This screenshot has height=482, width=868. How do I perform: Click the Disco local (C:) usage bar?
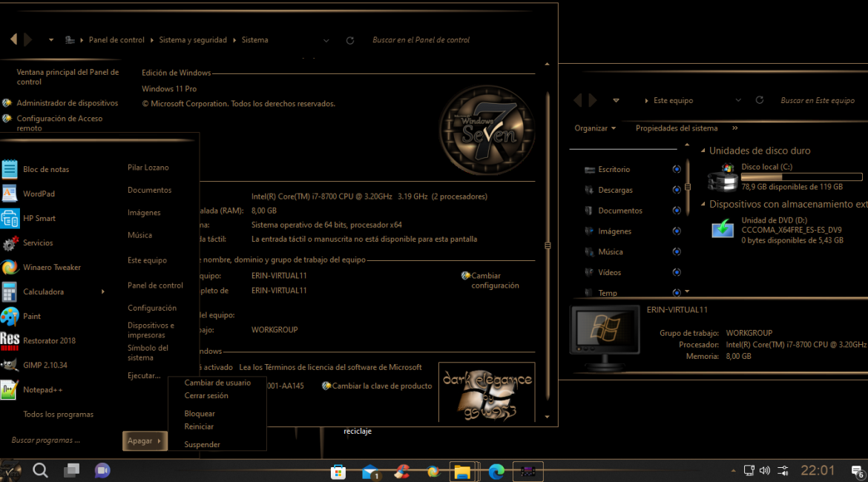(x=801, y=177)
